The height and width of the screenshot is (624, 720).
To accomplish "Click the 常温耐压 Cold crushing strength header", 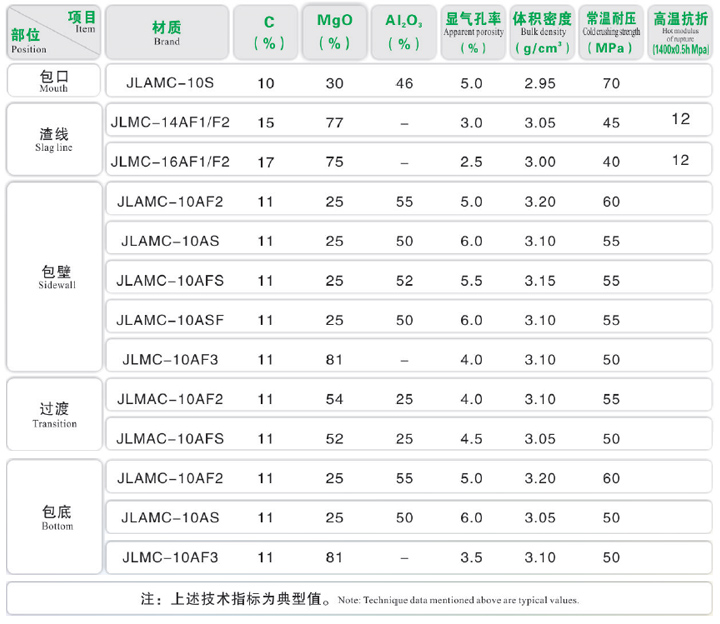I will [x=611, y=33].
